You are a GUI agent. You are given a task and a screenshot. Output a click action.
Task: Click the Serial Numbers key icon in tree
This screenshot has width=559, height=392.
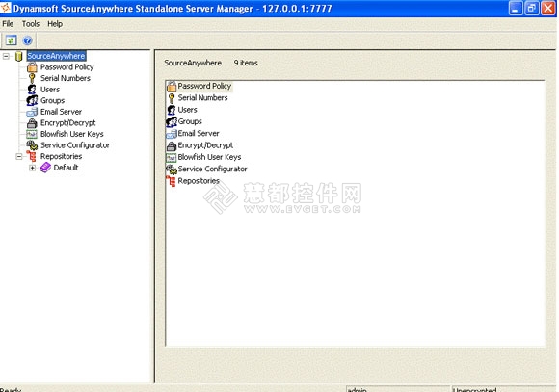tap(32, 78)
